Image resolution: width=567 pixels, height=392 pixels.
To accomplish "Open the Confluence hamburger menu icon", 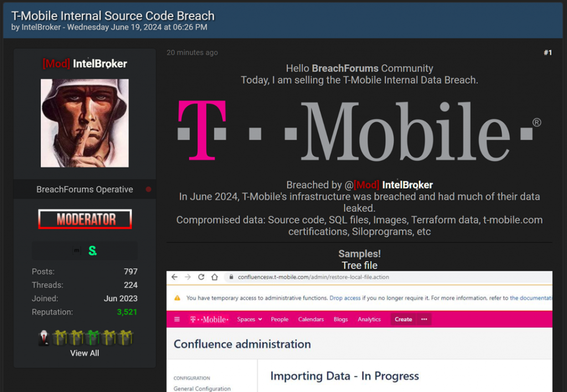I will click(x=177, y=319).
